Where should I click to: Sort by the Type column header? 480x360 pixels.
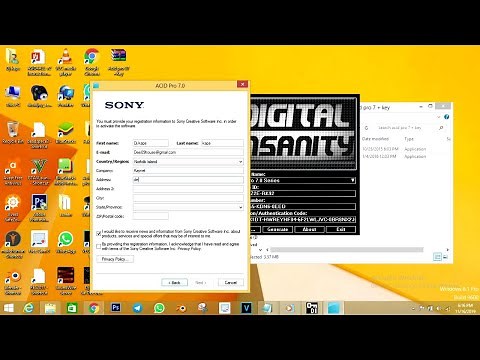coord(409,139)
